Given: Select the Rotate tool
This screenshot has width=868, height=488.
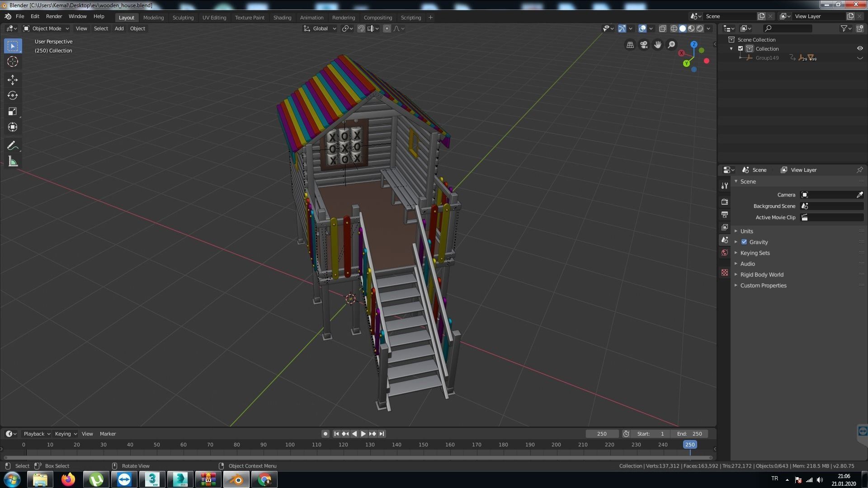Looking at the screenshot, I should (13, 96).
